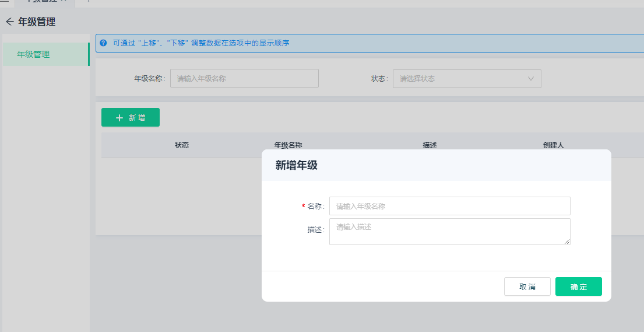Click the 描述 column header

tap(430, 145)
